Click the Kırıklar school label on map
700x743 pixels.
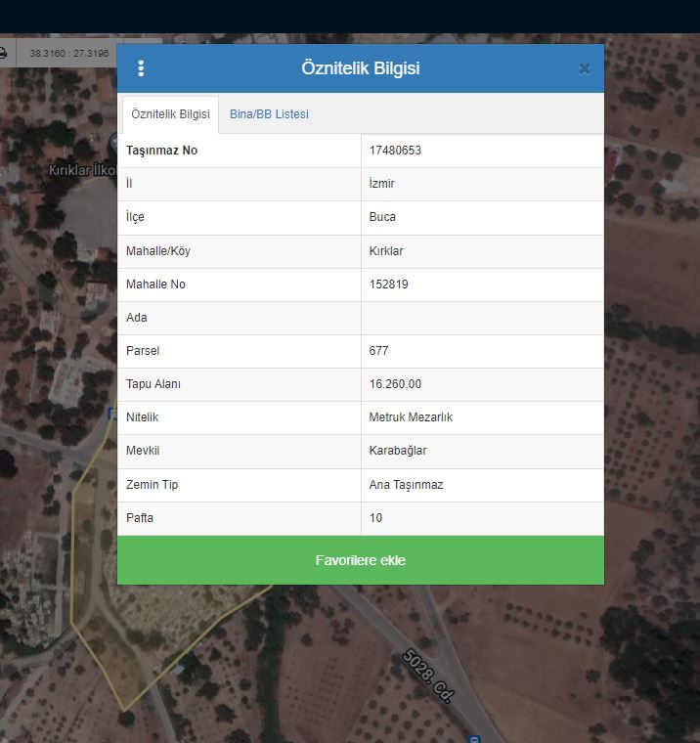(82, 171)
